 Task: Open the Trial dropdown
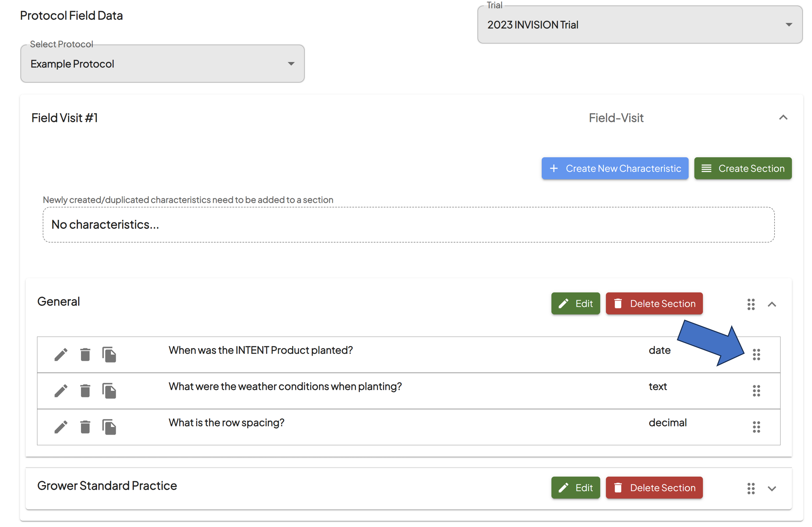click(x=640, y=25)
